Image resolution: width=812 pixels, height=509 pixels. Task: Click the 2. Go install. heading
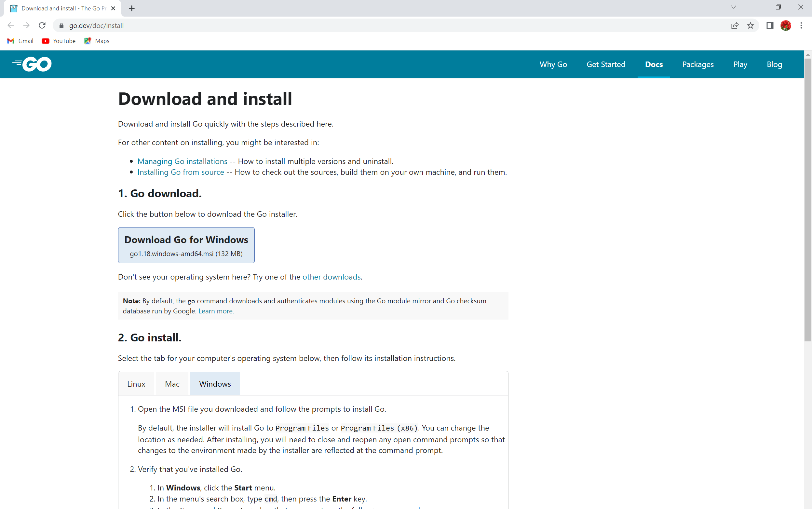[150, 337]
